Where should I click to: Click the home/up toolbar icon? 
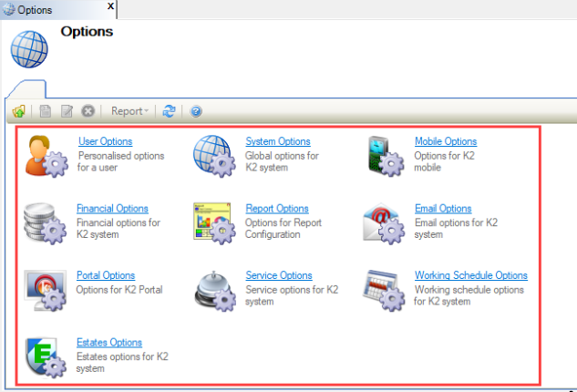18,111
